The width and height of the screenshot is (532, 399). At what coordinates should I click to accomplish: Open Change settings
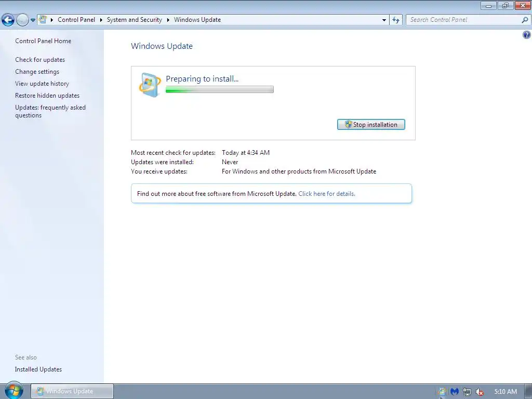[37, 72]
